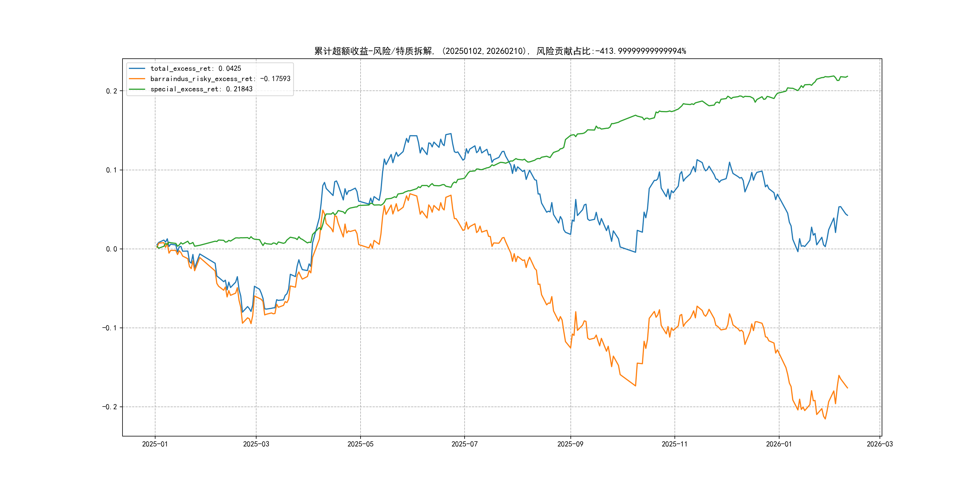The height and width of the screenshot is (490, 980).
Task: Click the -0.2 y-axis tick label
Action: pyautogui.click(x=109, y=407)
